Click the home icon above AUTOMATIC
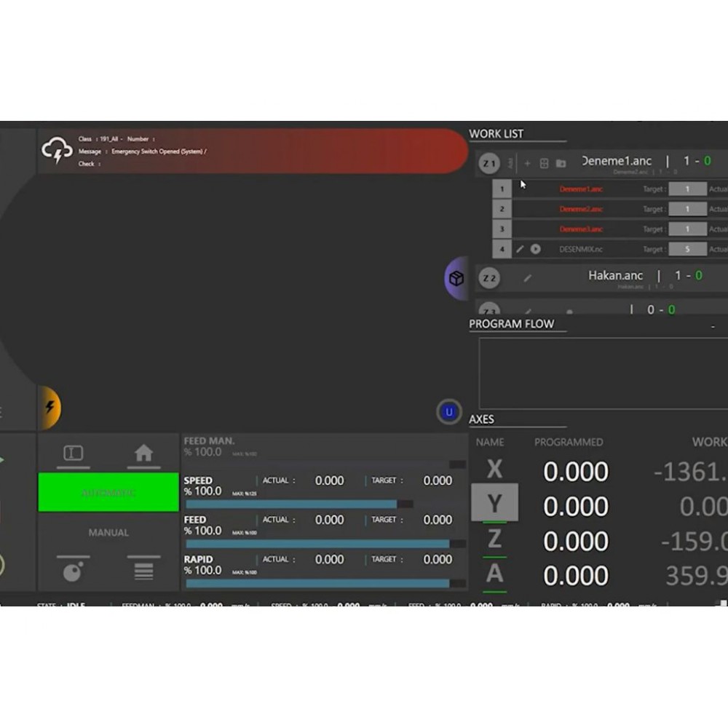The width and height of the screenshot is (728, 728). tap(143, 454)
